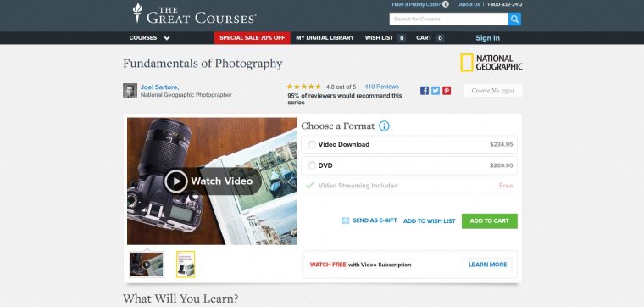Click the green Add to Cart button
644x307 pixels.
point(490,221)
